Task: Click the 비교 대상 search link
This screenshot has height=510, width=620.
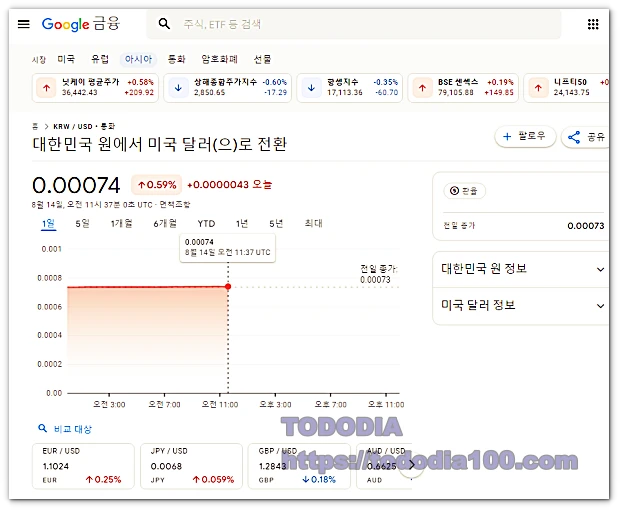Action: click(65, 429)
